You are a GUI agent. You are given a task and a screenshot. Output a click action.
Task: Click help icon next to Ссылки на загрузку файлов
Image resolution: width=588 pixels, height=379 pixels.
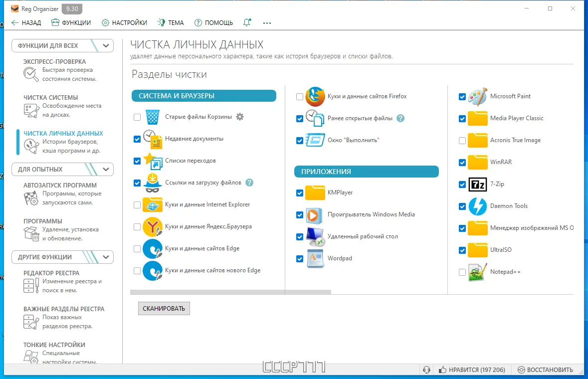pyautogui.click(x=249, y=183)
